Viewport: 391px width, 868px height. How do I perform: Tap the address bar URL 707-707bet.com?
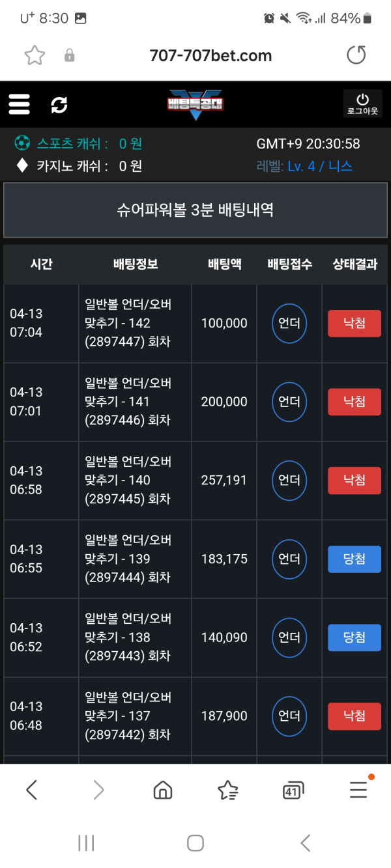(x=210, y=55)
